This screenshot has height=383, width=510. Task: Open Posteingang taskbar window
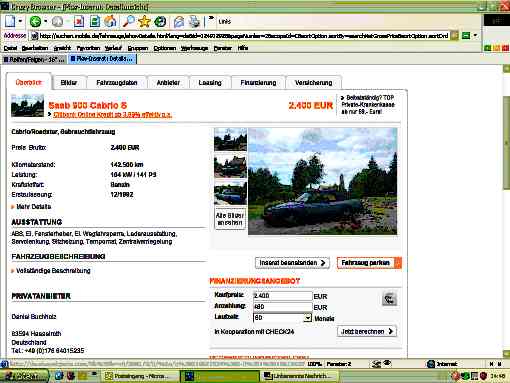pos(141,376)
